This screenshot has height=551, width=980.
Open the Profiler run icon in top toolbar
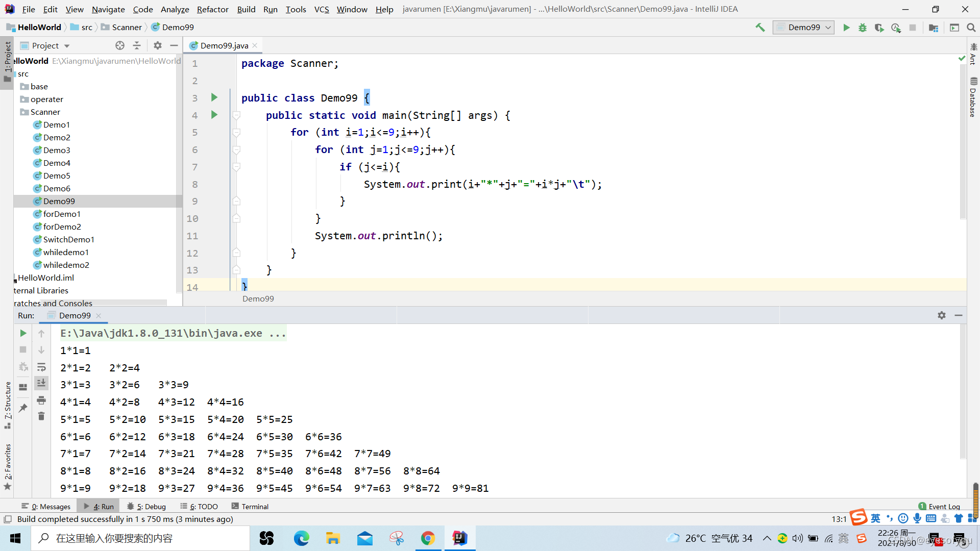896,28
